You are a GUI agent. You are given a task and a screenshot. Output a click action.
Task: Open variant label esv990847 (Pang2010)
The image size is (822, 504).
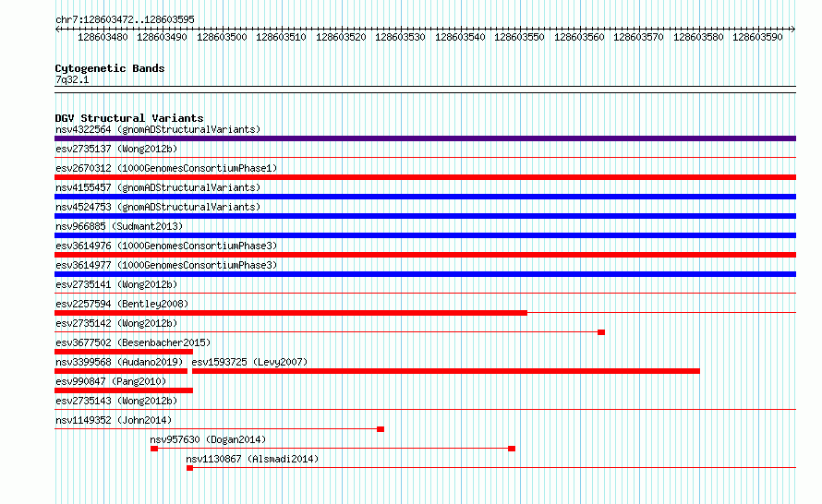coord(111,381)
